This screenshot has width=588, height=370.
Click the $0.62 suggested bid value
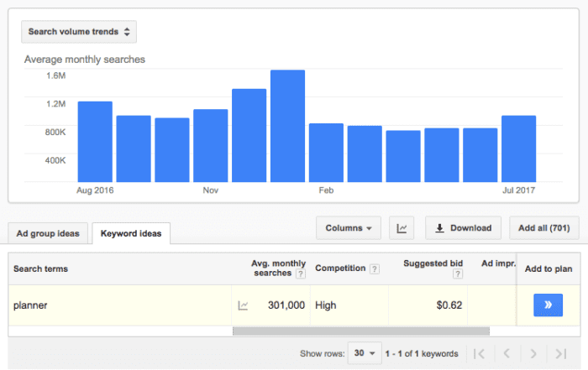(x=449, y=305)
